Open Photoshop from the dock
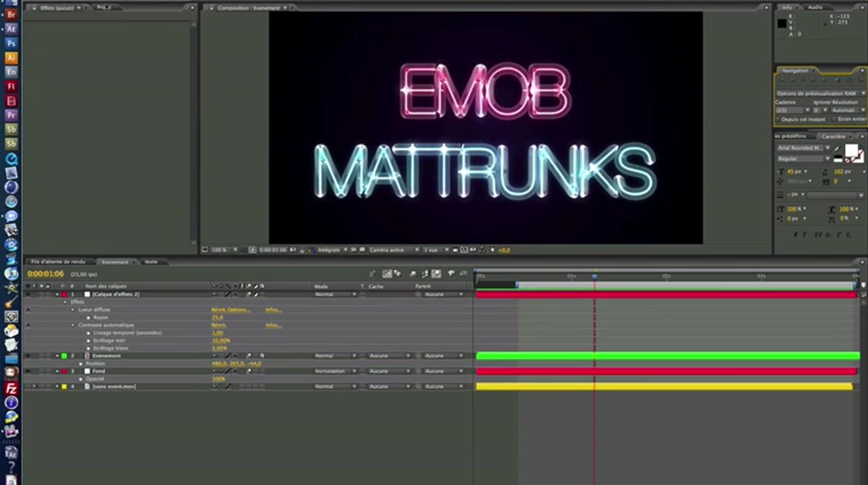Image resolution: width=868 pixels, height=485 pixels. coord(11,43)
